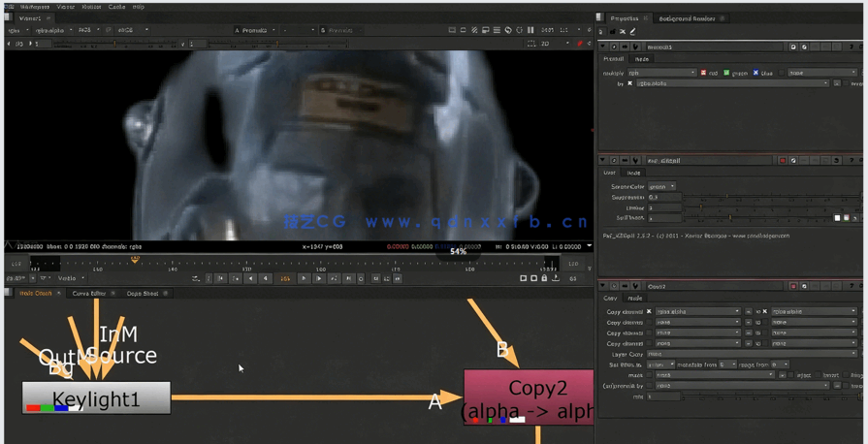This screenshot has width=868, height=444.
Task: Toggle the green channel checkbox in Premult
Action: tap(725, 73)
